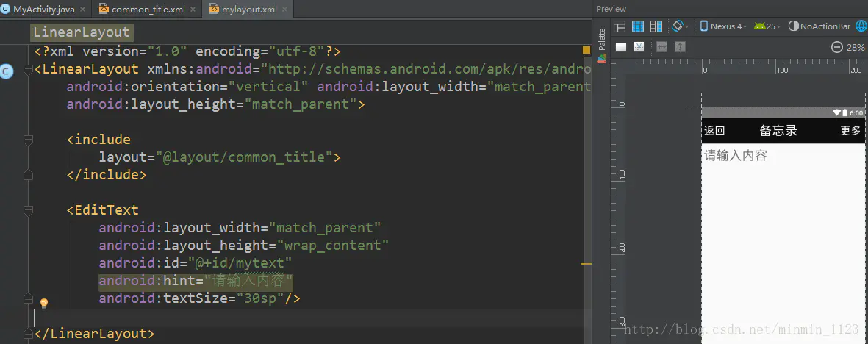
Task: Open the language globe selector
Action: 861,26
